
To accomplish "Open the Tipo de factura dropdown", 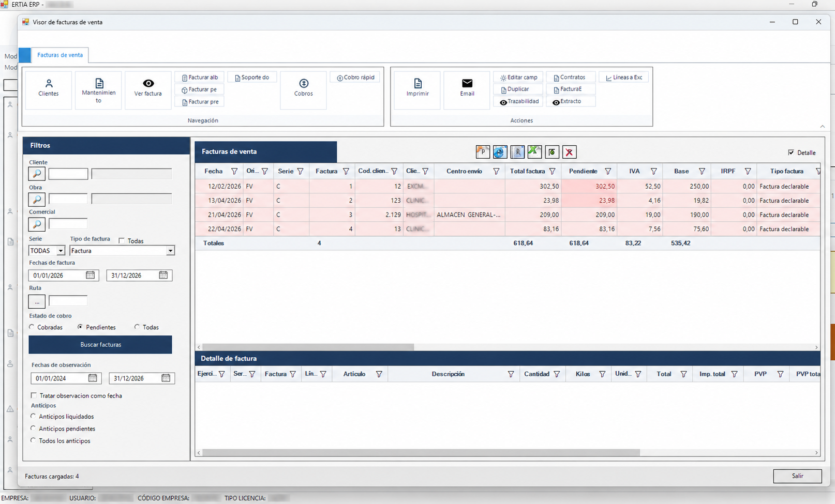I will click(170, 251).
